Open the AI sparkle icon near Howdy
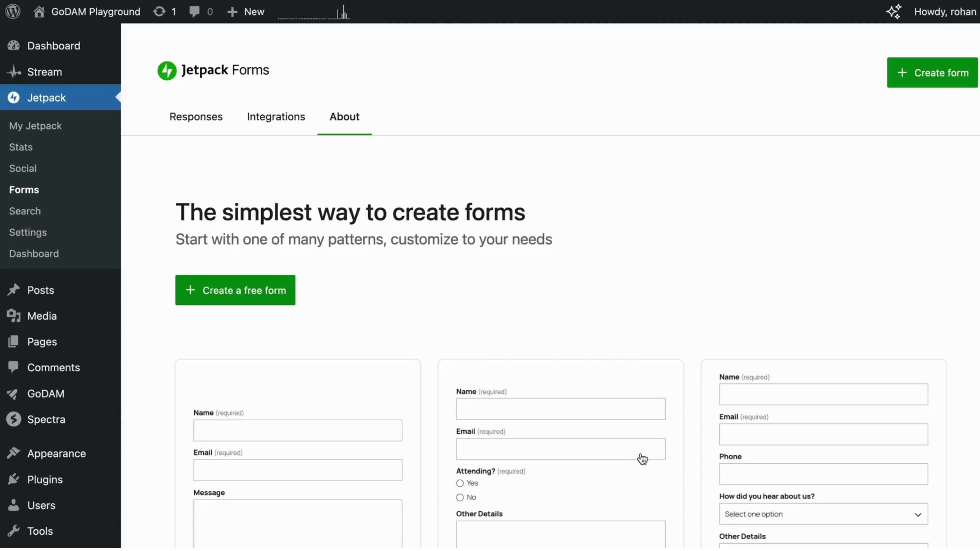The height and width of the screenshot is (551, 980). tap(894, 11)
